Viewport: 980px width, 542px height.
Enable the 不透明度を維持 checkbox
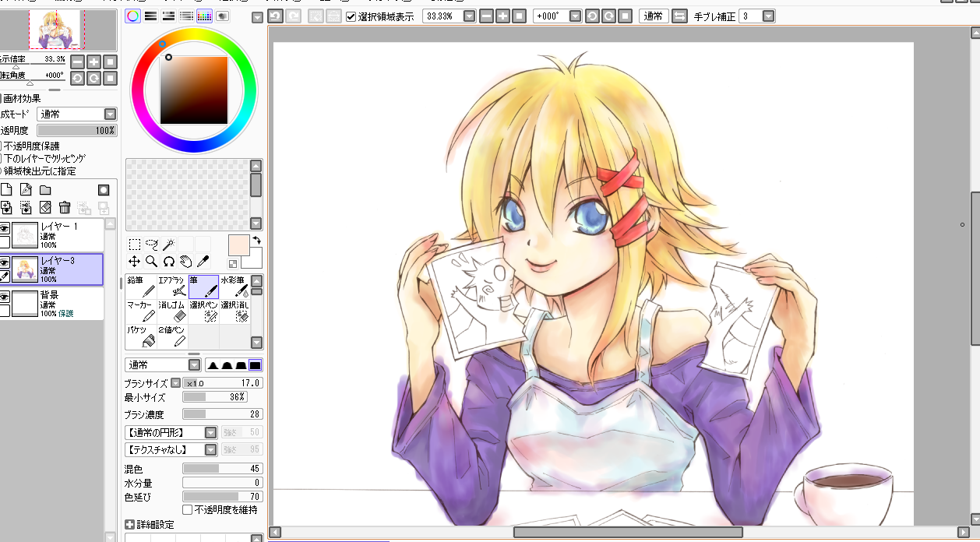tap(187, 510)
